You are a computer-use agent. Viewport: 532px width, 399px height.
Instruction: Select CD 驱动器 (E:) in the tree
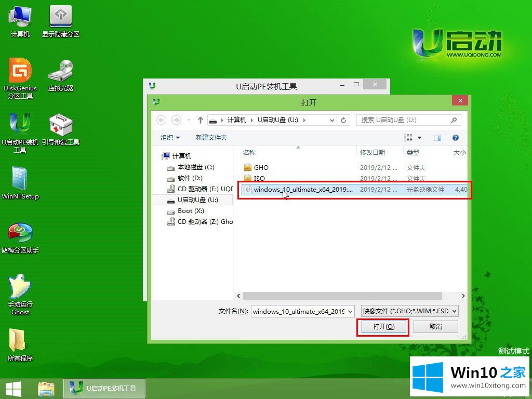[199, 189]
